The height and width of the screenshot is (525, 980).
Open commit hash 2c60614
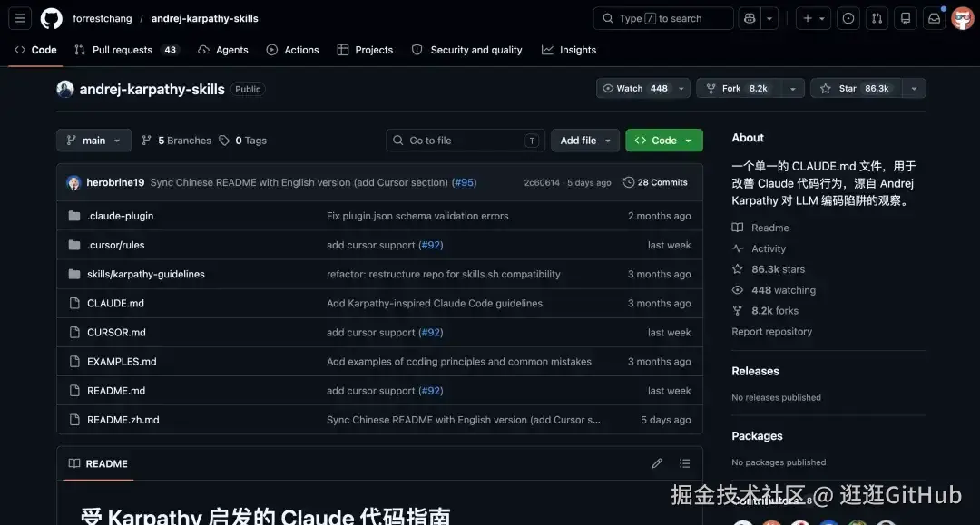click(542, 182)
